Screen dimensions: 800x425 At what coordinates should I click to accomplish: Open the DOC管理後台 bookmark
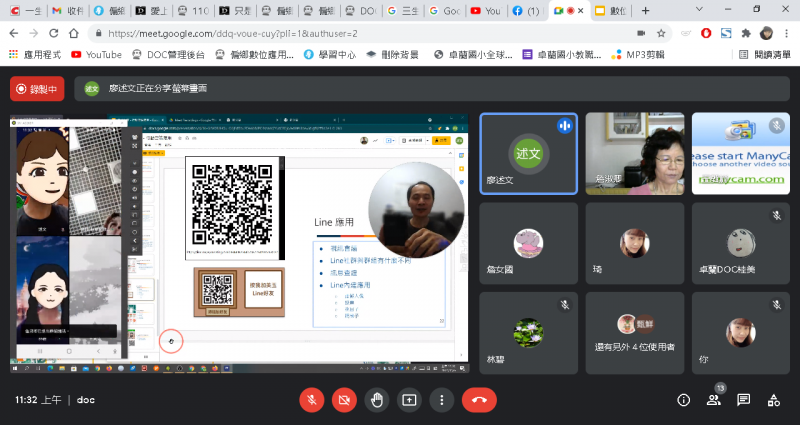pos(168,55)
